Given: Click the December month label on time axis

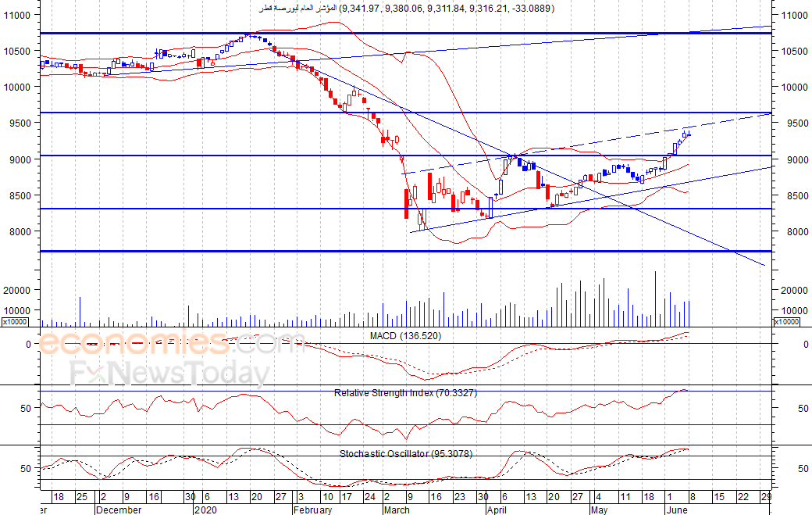Looking at the screenshot, I should (119, 510).
